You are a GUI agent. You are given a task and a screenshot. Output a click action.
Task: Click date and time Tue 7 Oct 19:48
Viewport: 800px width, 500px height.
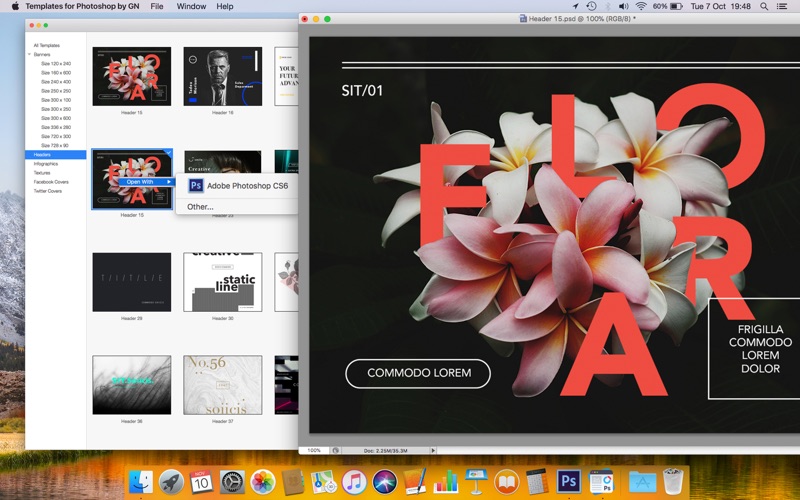coord(720,6)
